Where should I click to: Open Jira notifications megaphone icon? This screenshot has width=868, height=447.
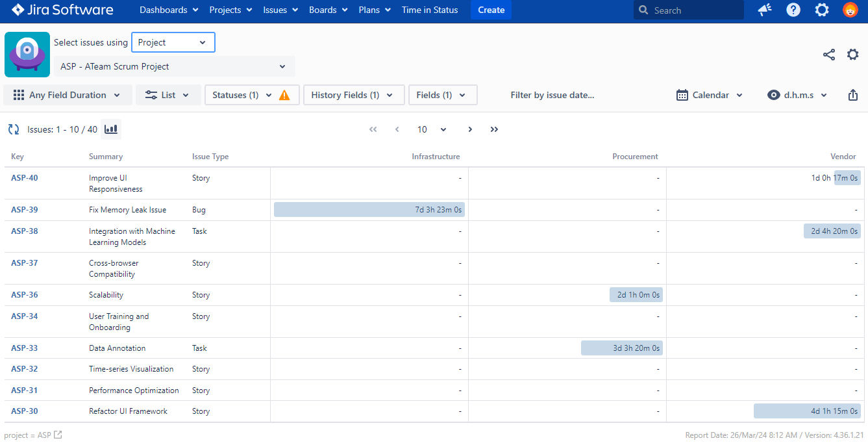(x=765, y=10)
